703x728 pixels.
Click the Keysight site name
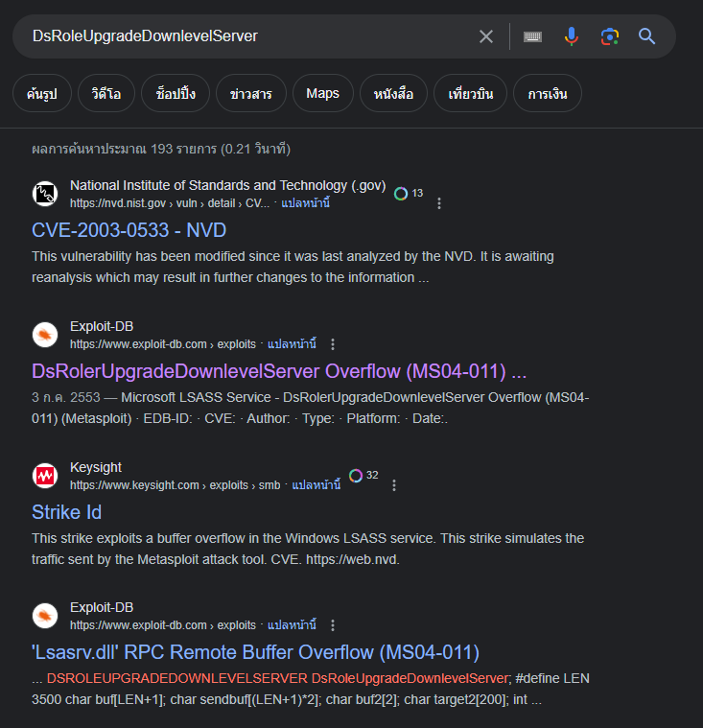pos(96,467)
